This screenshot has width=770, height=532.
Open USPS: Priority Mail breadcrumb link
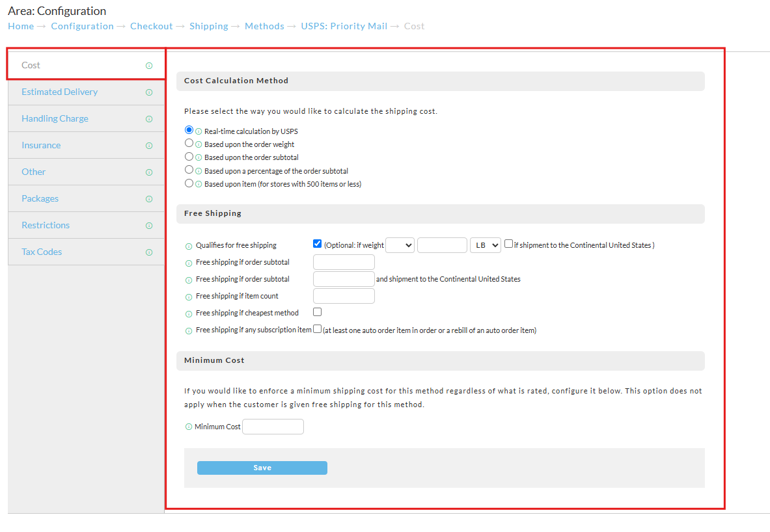pos(344,26)
